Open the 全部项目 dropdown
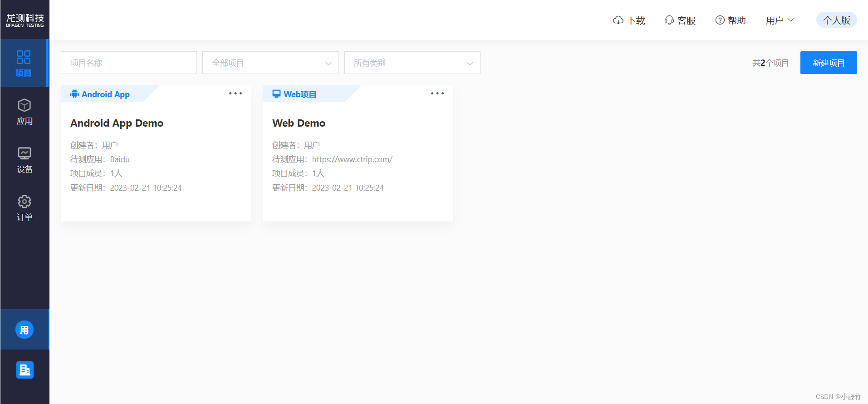Image resolution: width=868 pixels, height=404 pixels. 270,63
